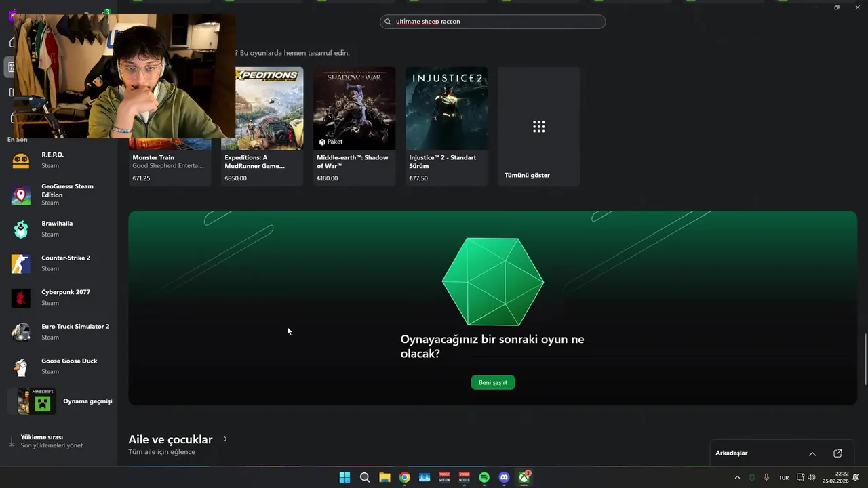This screenshot has width=868, height=488.
Task: Click the ₺180,00 price
Action: point(328,178)
